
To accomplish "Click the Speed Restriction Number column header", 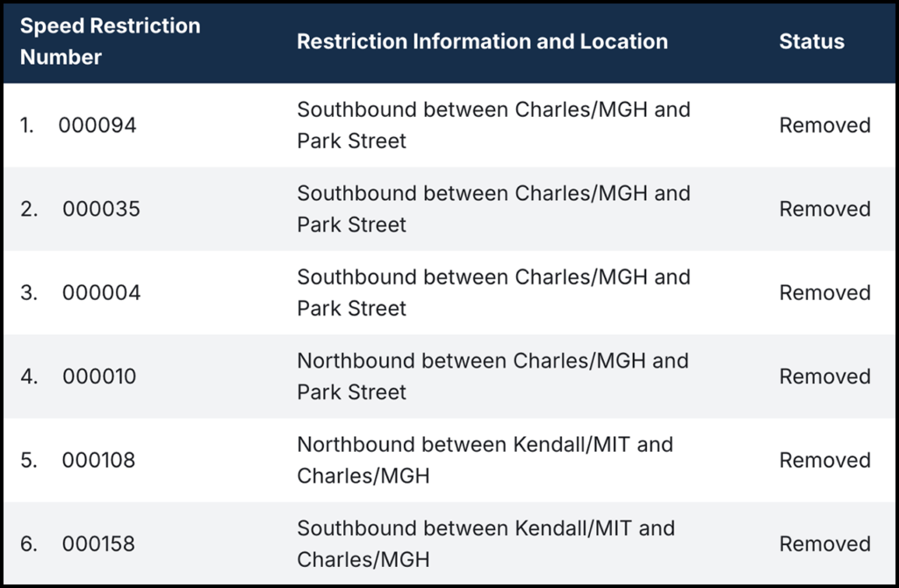I will (x=110, y=41).
